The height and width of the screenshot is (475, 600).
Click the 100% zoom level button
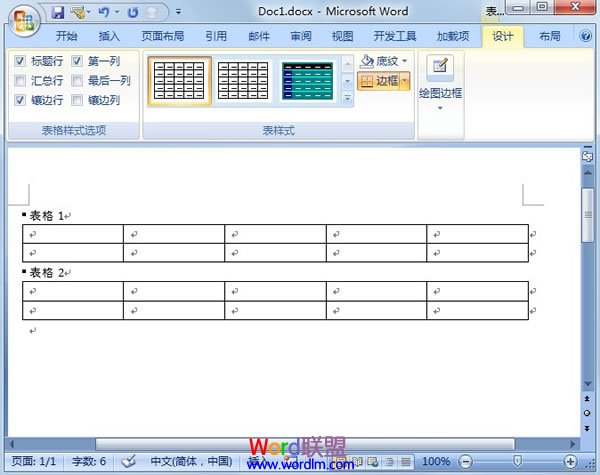tap(435, 462)
